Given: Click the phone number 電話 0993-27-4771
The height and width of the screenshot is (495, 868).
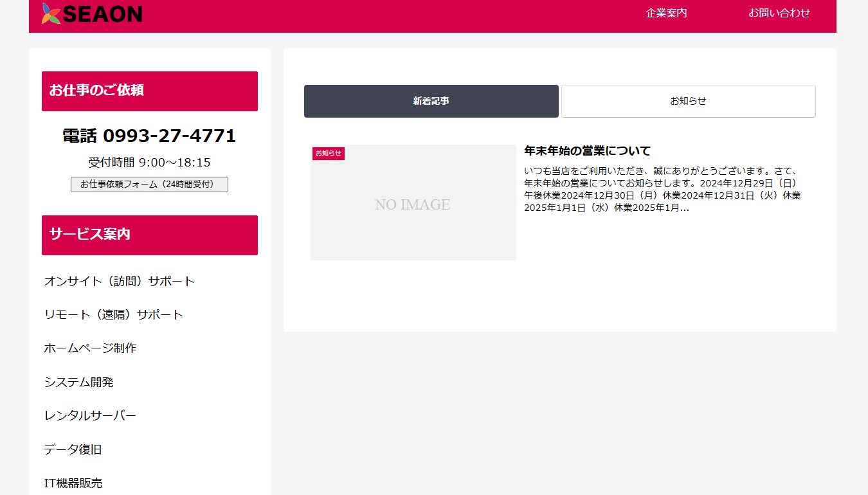Looking at the screenshot, I should pos(149,136).
